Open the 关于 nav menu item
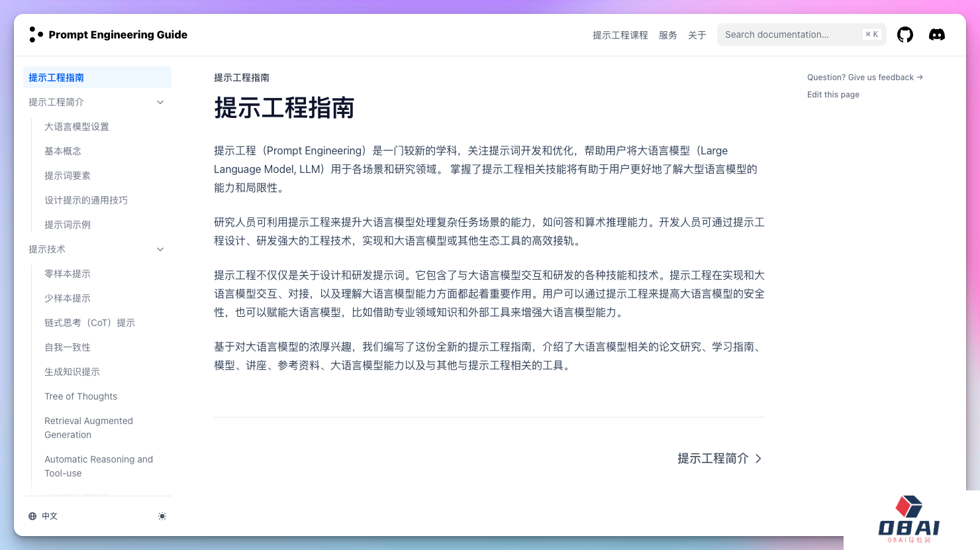The width and height of the screenshot is (980, 550). point(697,35)
